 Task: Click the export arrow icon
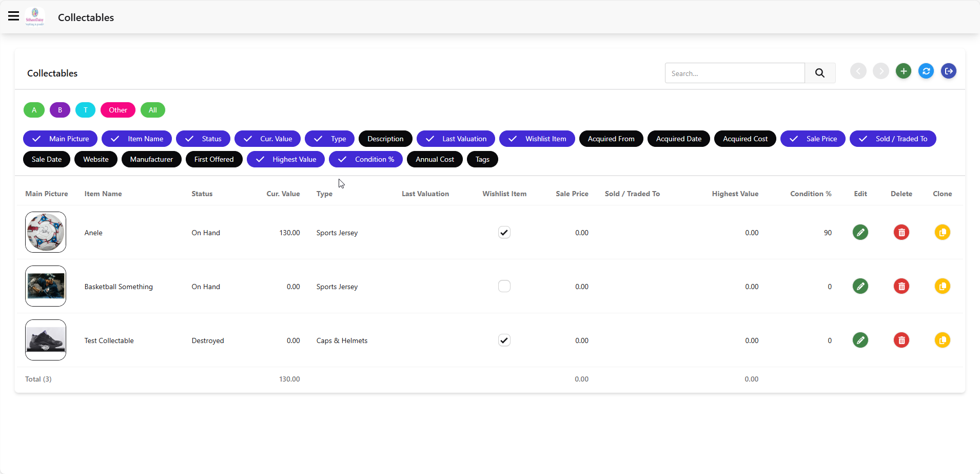click(949, 71)
